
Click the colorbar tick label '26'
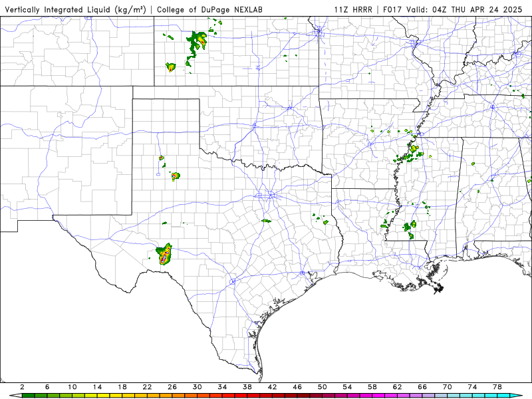click(172, 387)
